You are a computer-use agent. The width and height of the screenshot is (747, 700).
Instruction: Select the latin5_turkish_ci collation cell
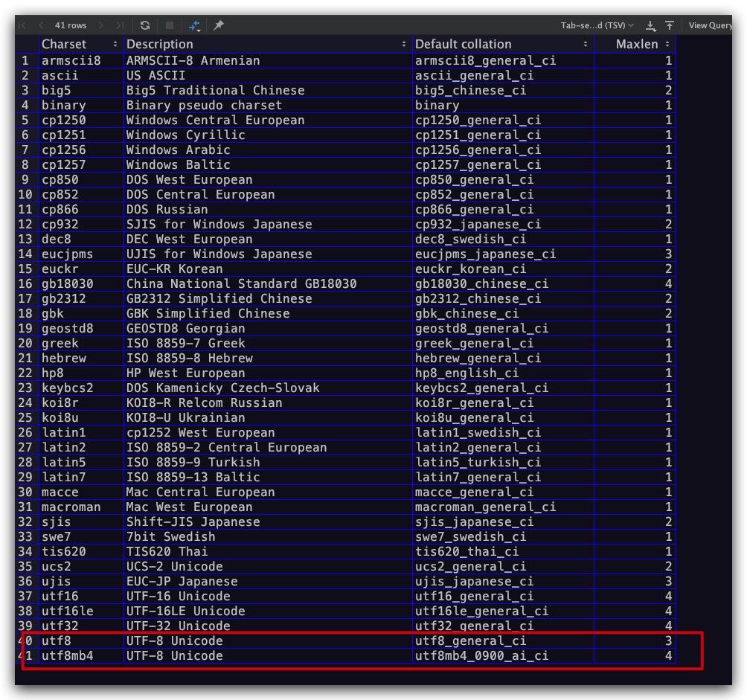point(503,462)
